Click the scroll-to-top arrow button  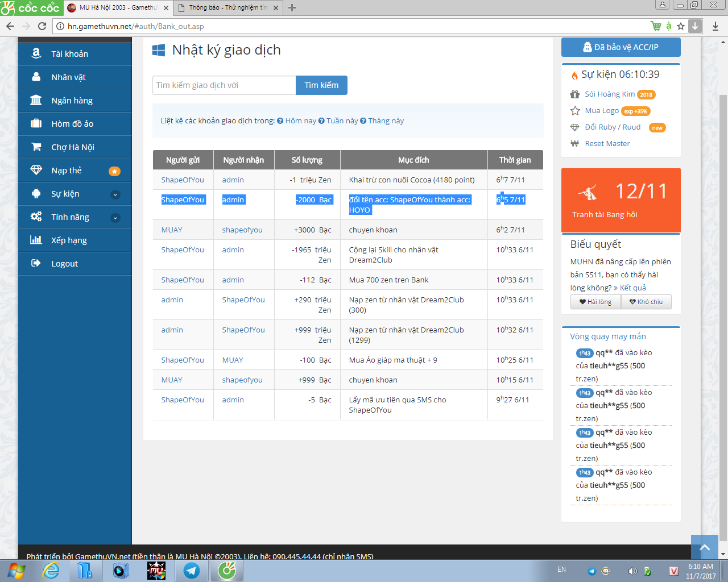click(x=705, y=547)
